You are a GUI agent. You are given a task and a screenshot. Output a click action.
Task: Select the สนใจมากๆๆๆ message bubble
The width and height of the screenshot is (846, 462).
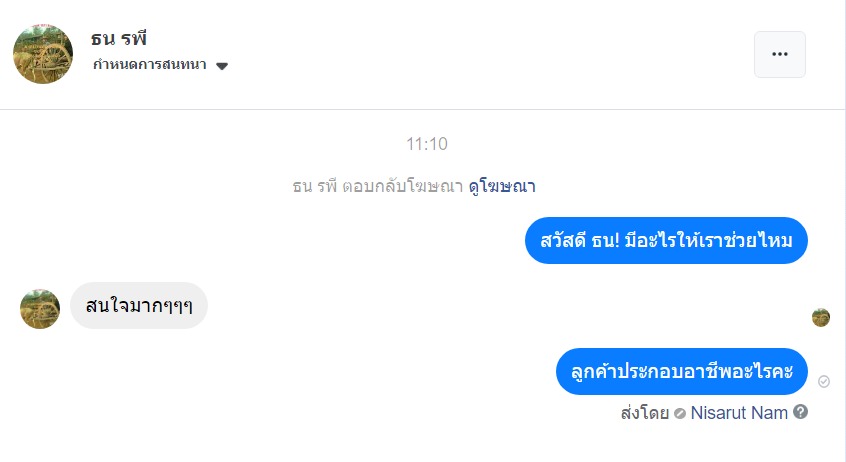[x=139, y=305]
